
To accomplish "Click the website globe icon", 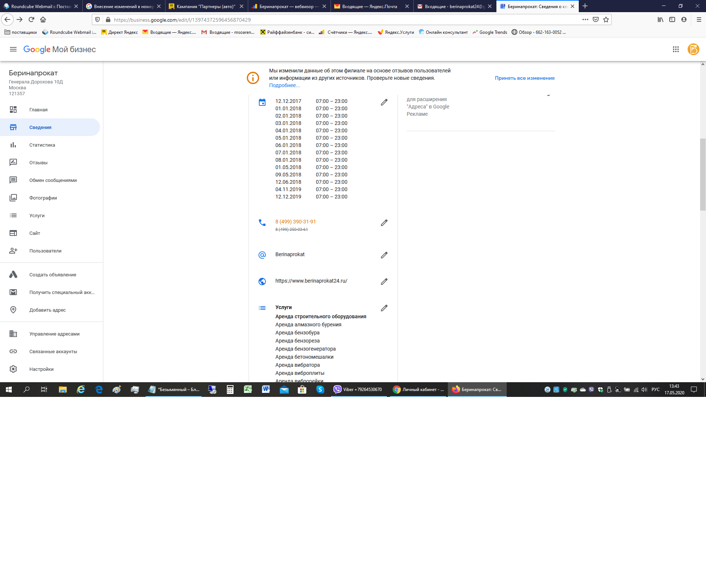I will click(262, 282).
